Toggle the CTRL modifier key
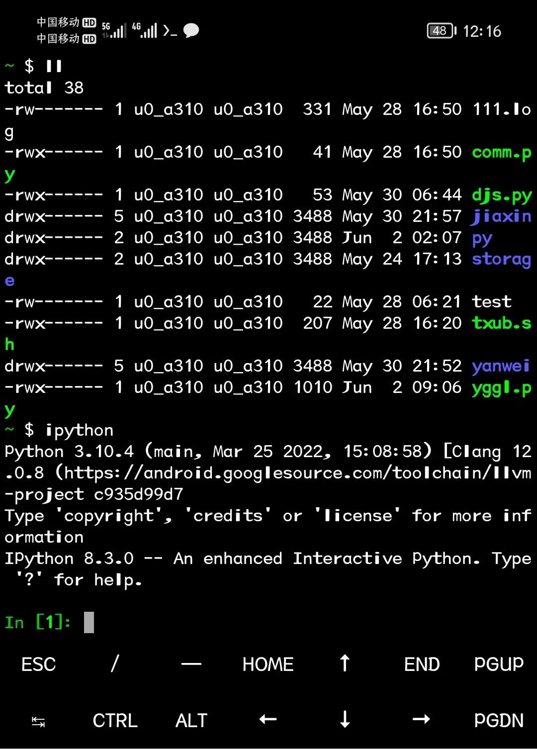 (115, 720)
